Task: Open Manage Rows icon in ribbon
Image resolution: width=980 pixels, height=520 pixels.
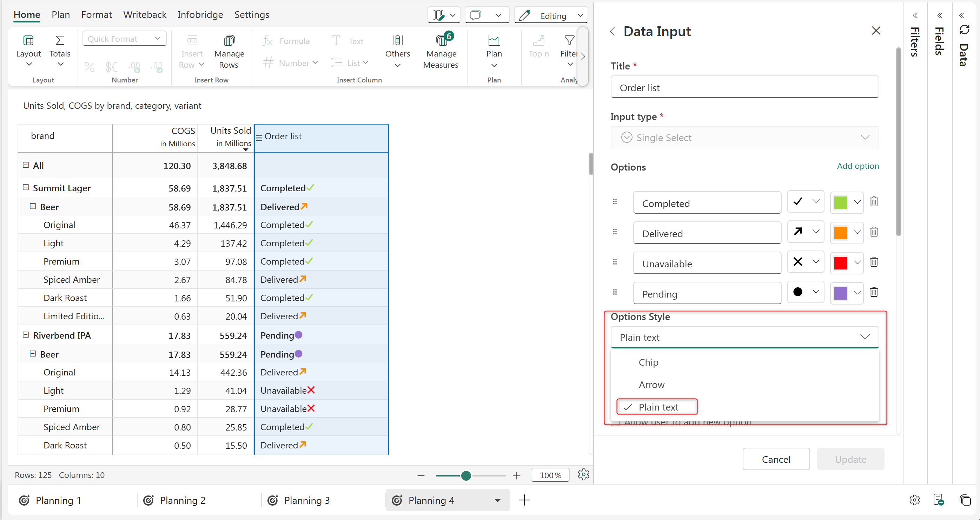Action: click(x=229, y=41)
